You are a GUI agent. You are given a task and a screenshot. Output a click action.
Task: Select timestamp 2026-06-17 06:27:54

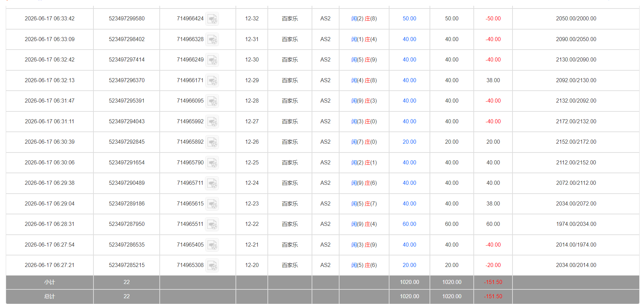(50, 245)
